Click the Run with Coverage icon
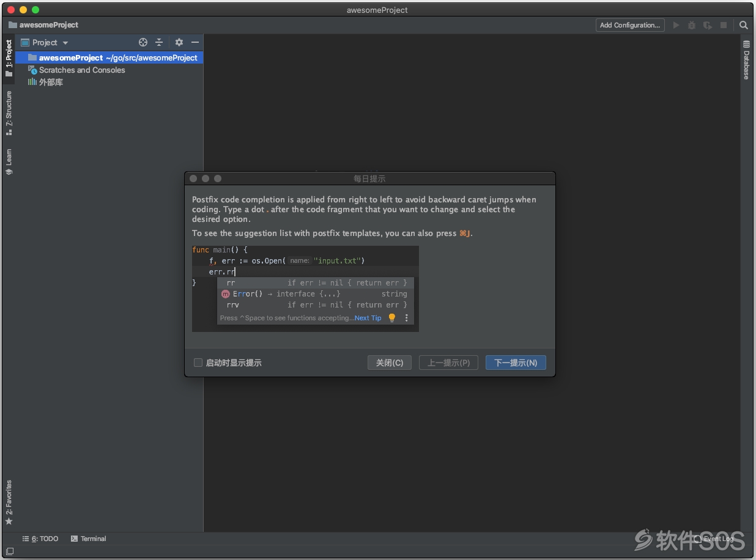Image resolution: width=756 pixels, height=560 pixels. tap(708, 25)
